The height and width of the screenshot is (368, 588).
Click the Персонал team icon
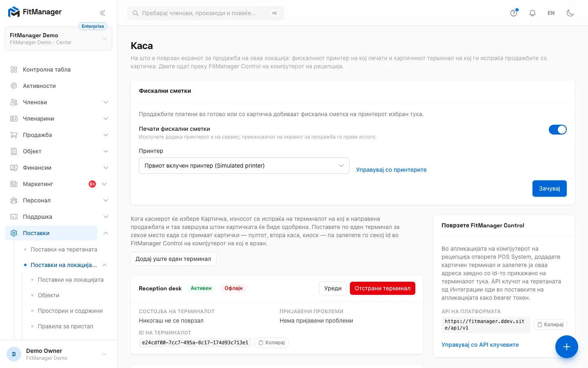click(x=14, y=200)
